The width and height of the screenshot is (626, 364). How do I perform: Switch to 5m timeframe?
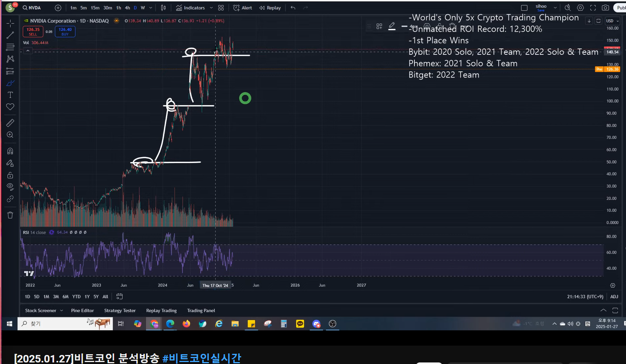click(83, 8)
